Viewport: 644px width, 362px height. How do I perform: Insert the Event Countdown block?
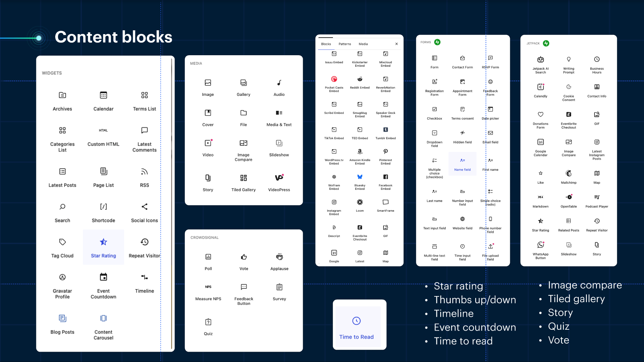pos(104,286)
